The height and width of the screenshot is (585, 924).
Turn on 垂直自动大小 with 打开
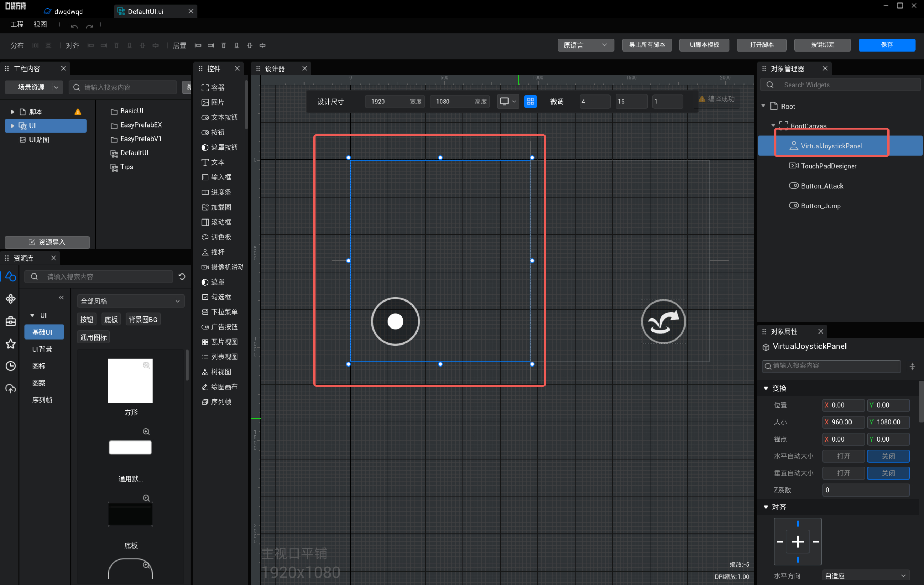(843, 473)
